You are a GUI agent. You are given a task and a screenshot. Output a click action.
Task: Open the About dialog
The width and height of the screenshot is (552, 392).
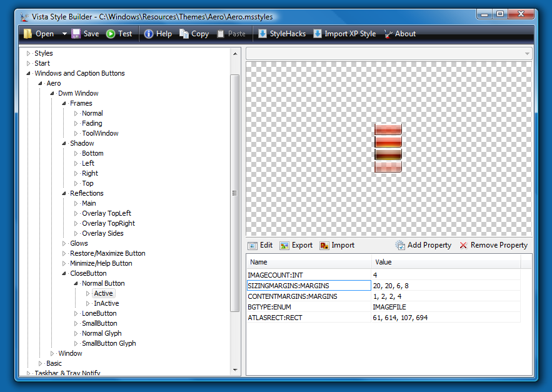point(389,34)
